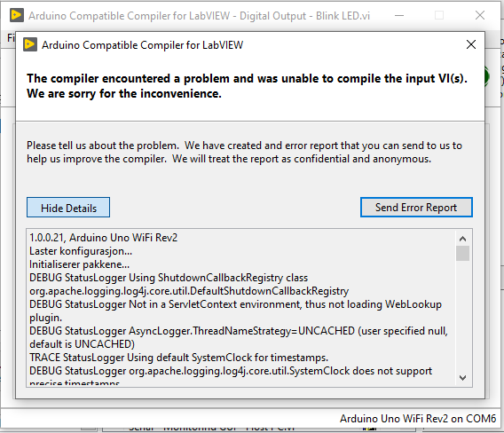Click the green round icon behind the dialog
Screen dimensions: 504x433
tap(486, 77)
